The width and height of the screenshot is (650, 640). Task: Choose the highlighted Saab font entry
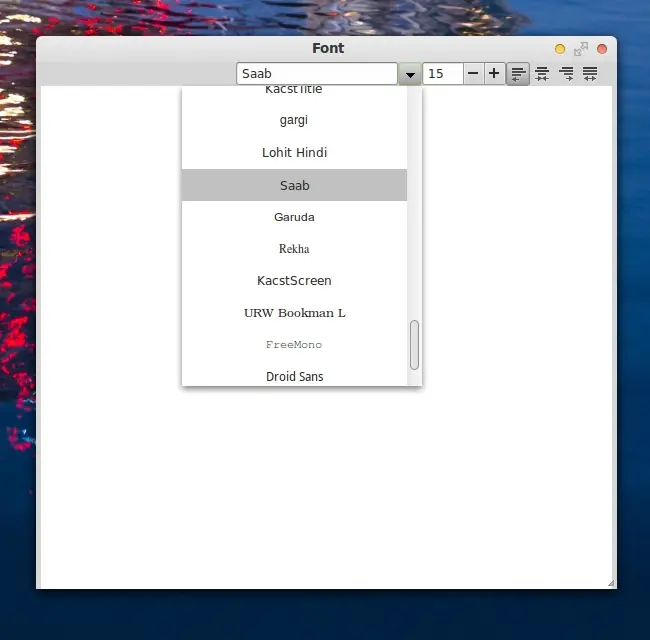coord(294,185)
